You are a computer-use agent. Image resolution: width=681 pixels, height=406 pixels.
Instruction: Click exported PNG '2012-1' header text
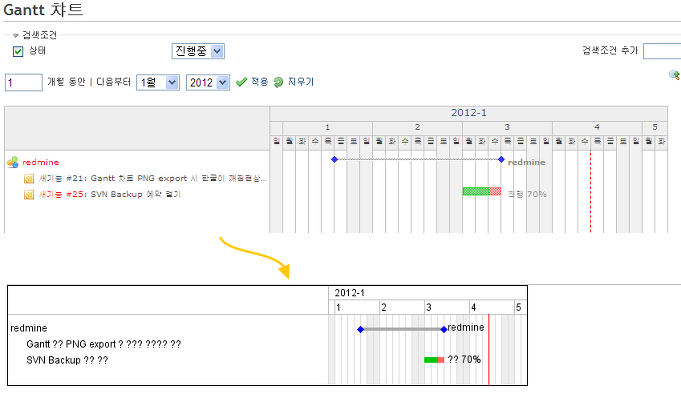point(350,293)
